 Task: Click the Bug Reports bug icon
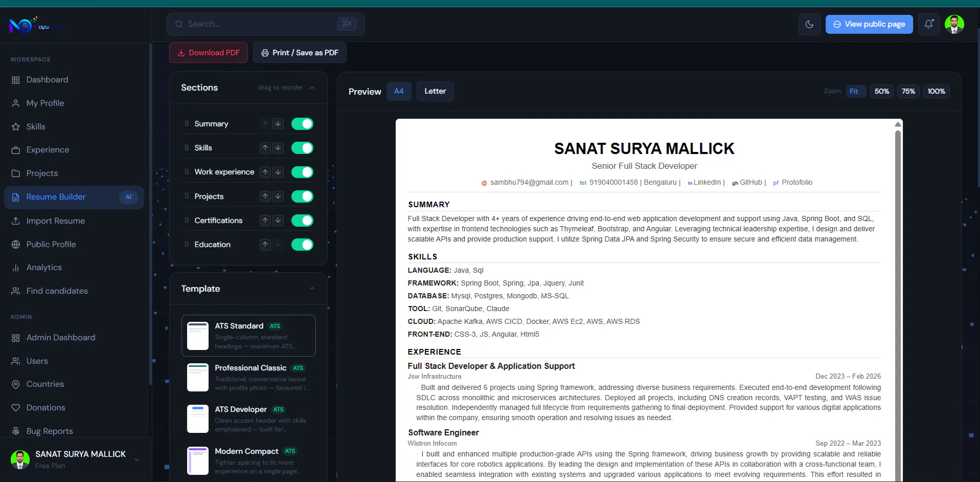point(16,431)
